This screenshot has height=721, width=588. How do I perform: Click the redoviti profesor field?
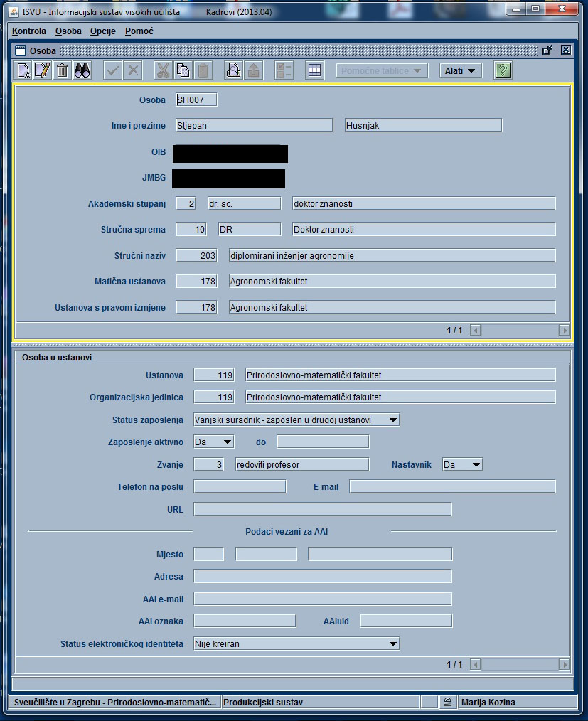tap(302, 465)
